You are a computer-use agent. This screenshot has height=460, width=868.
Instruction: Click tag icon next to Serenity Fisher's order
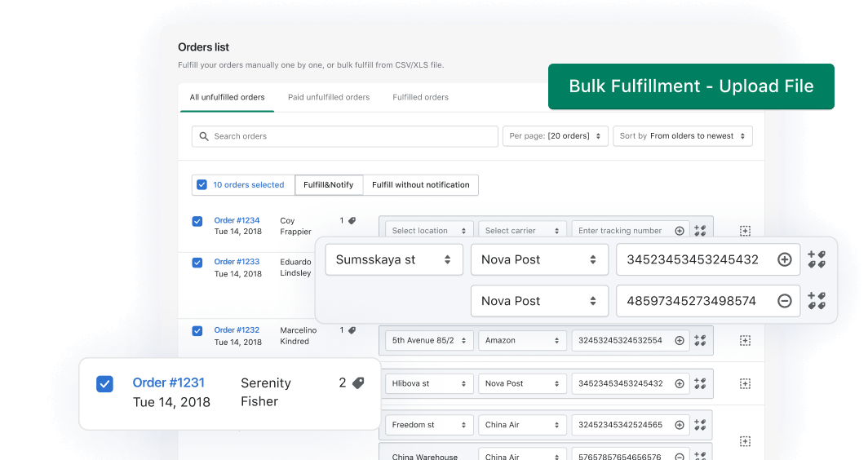coord(357,383)
